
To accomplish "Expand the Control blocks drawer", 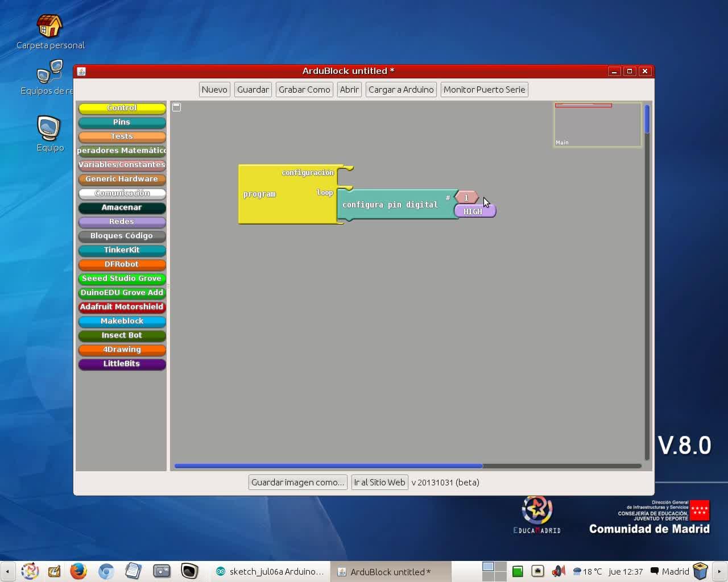I will coord(122,108).
